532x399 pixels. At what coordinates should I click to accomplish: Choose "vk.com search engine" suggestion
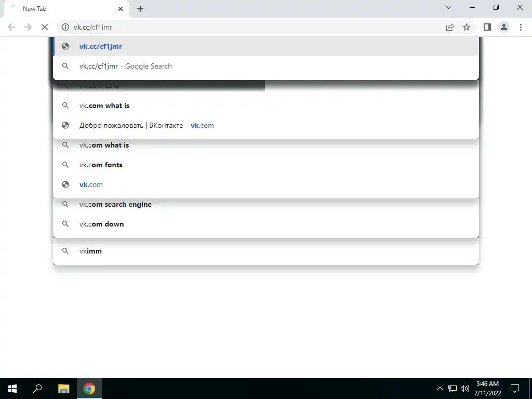click(x=266, y=204)
